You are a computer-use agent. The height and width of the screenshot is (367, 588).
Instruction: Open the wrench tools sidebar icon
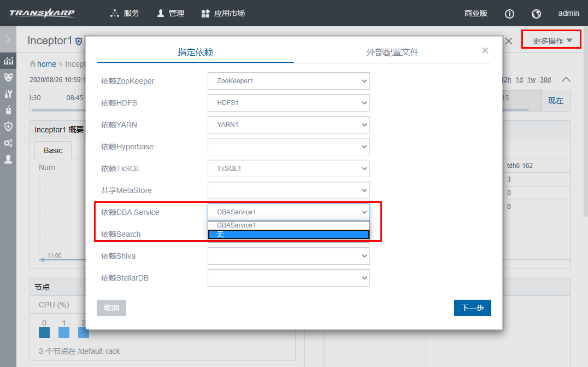8,94
